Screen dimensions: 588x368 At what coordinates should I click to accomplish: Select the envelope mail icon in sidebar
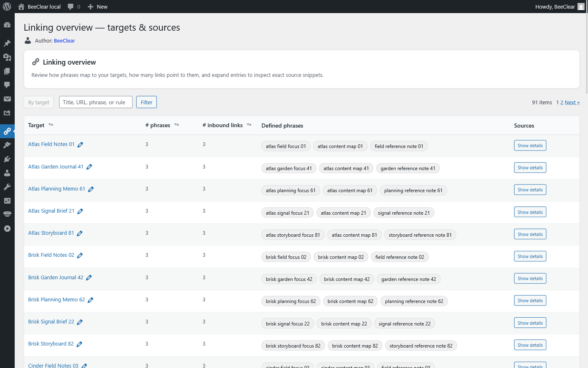[x=7, y=99]
